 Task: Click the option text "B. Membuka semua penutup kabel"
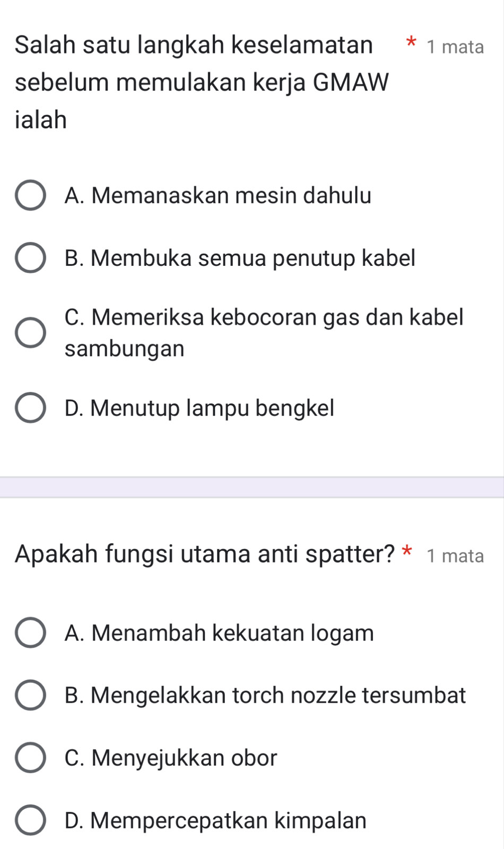tap(240, 258)
